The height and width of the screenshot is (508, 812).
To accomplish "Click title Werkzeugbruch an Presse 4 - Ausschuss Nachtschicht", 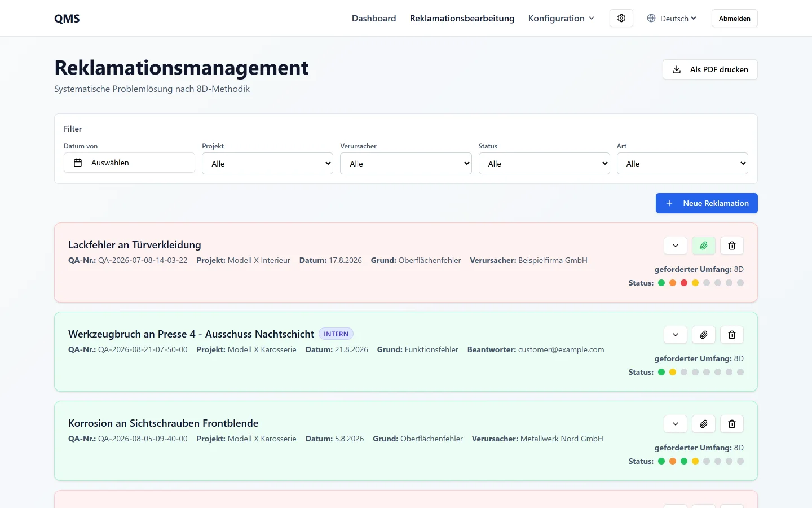I will tap(191, 334).
